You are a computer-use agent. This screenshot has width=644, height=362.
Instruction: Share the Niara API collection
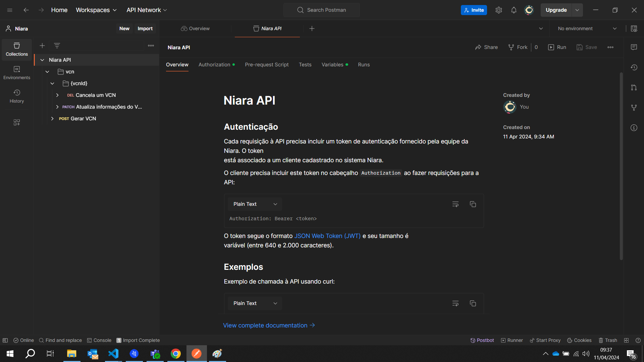pyautogui.click(x=486, y=47)
